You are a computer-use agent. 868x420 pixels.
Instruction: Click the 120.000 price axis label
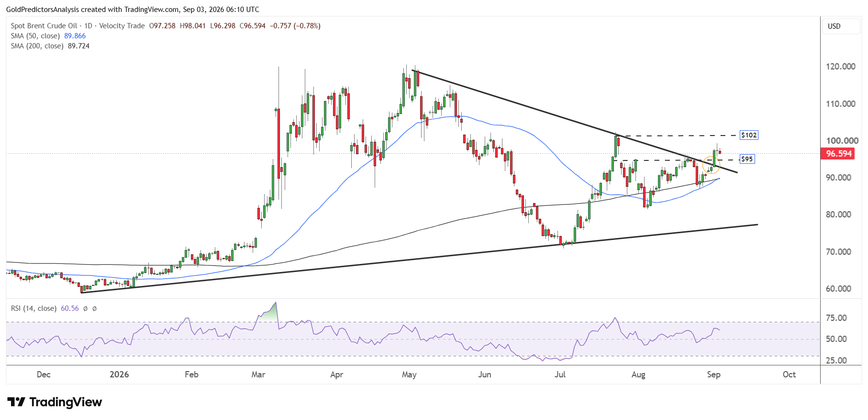click(841, 67)
